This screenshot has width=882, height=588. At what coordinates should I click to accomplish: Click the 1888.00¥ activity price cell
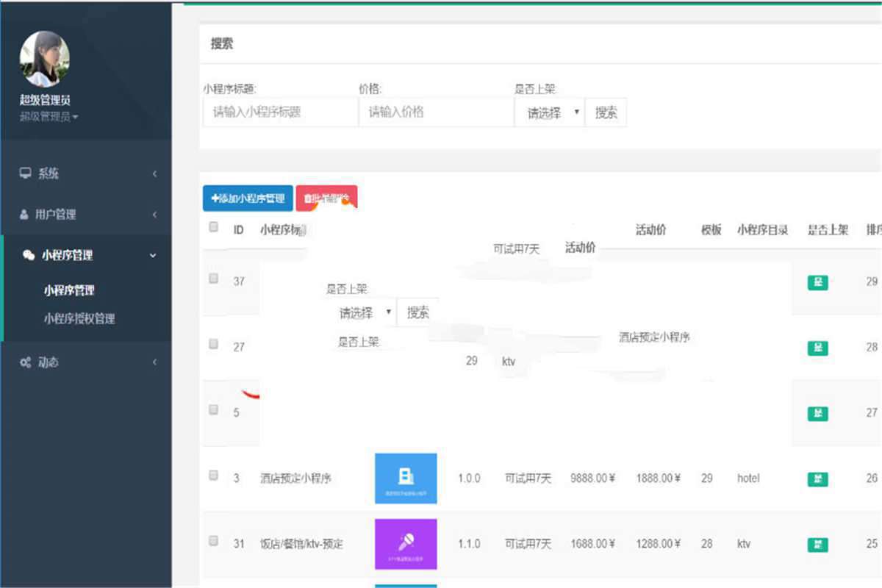pos(658,478)
